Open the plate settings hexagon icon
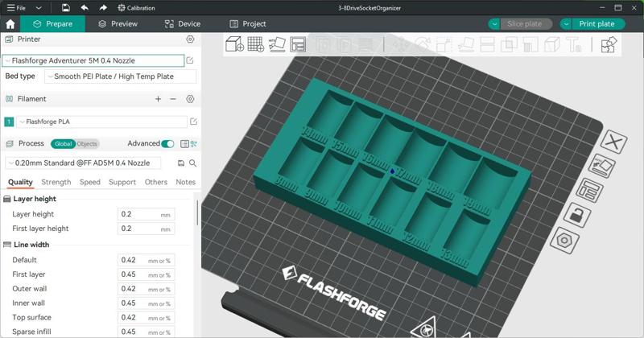Image resolution: width=644 pixels, height=338 pixels. (x=565, y=241)
